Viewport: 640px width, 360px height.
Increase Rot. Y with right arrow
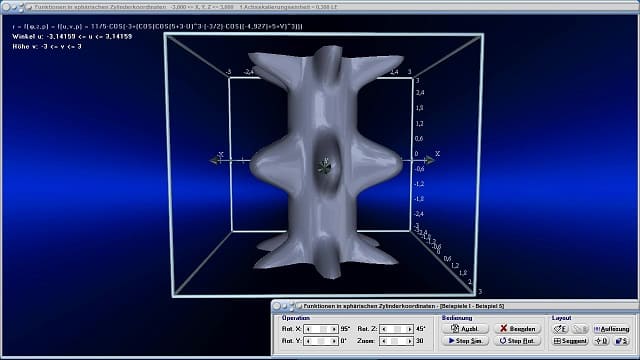pos(334,341)
